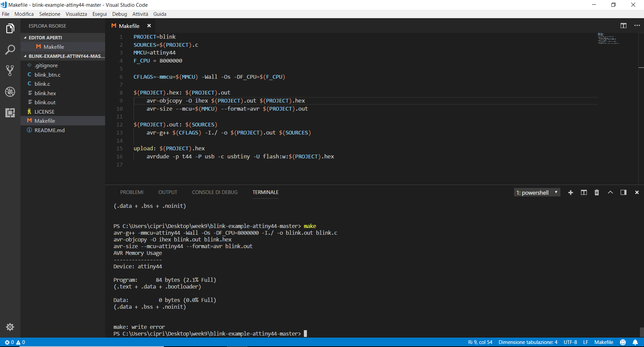The image size is (644, 347).
Task: Open the Source Control view
Action: click(x=10, y=71)
